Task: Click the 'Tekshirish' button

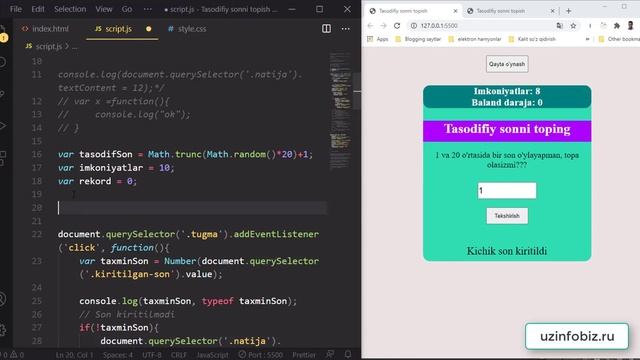Action: 507,216
